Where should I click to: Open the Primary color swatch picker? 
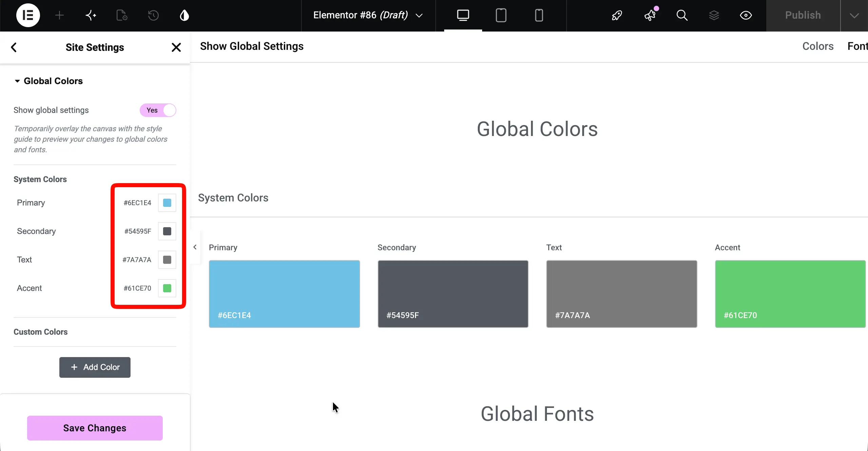pyautogui.click(x=167, y=203)
